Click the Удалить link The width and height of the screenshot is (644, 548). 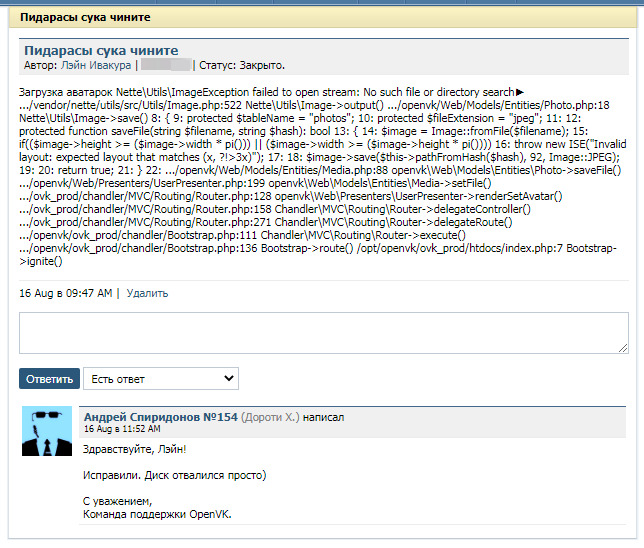[147, 293]
